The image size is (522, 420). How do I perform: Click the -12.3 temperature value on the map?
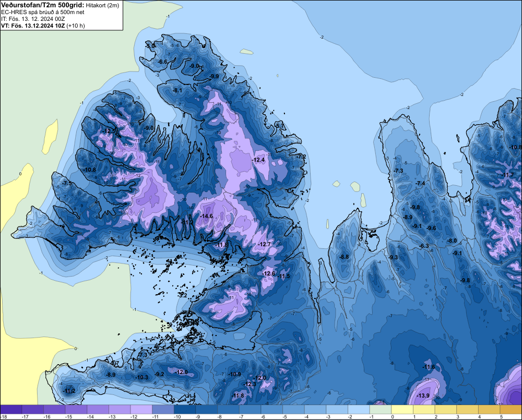coord(250,383)
